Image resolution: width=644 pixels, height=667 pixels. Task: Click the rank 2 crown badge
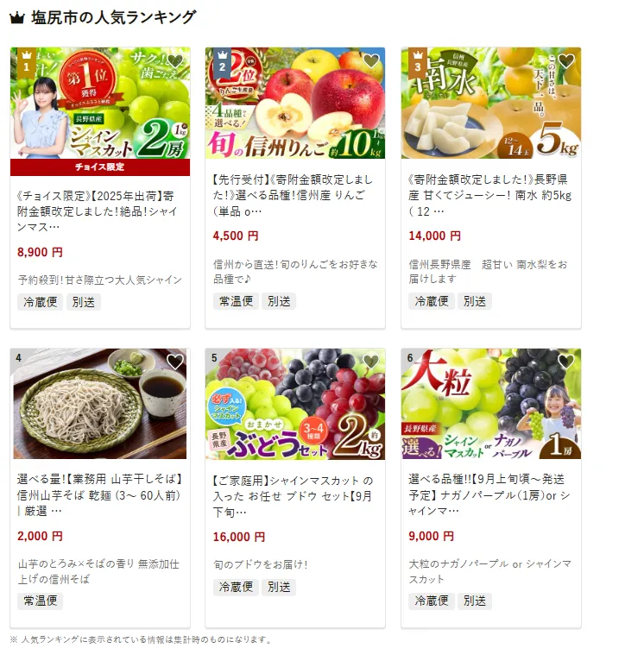click(222, 62)
